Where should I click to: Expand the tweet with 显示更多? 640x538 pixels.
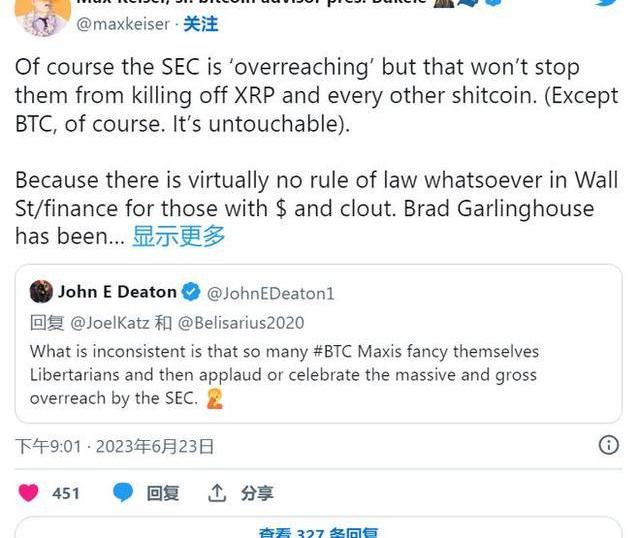pyautogui.click(x=179, y=236)
